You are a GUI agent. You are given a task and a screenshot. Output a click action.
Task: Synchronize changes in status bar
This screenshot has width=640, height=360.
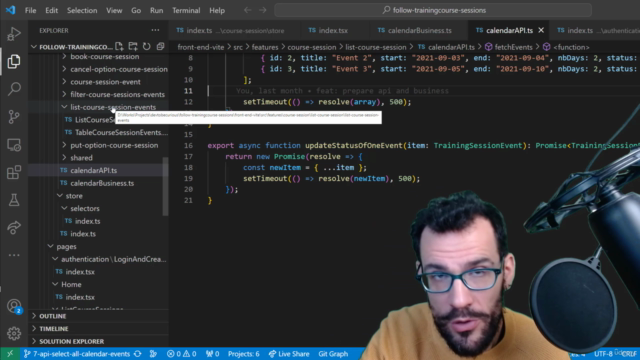click(x=138, y=354)
